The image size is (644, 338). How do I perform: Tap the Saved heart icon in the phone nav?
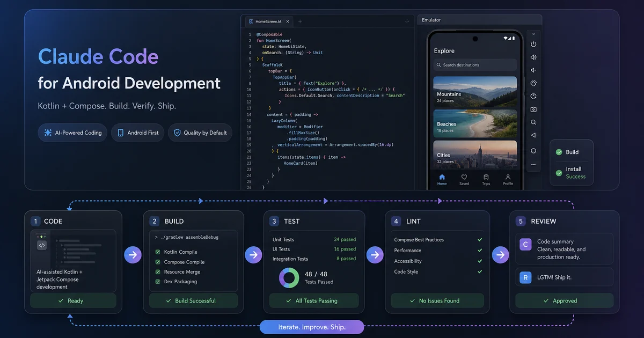point(464,177)
